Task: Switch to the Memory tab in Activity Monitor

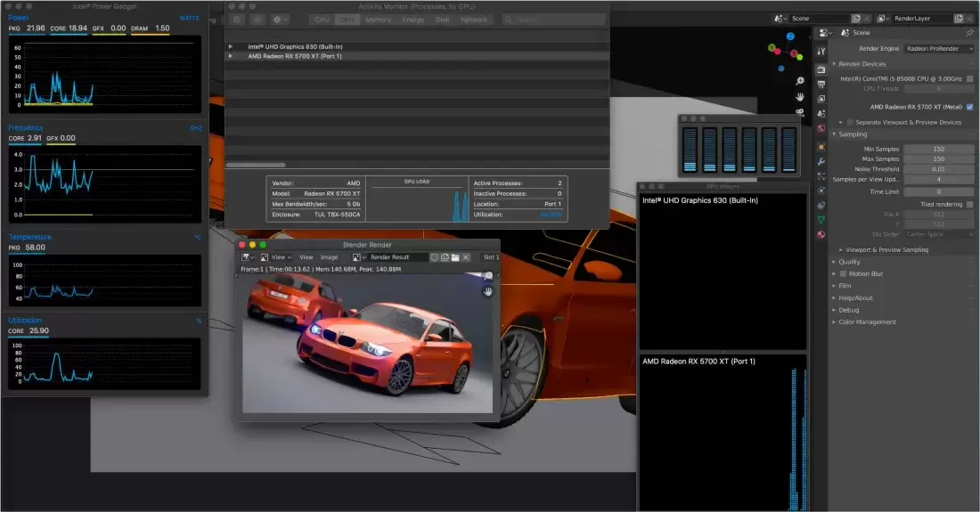Action: point(378,20)
